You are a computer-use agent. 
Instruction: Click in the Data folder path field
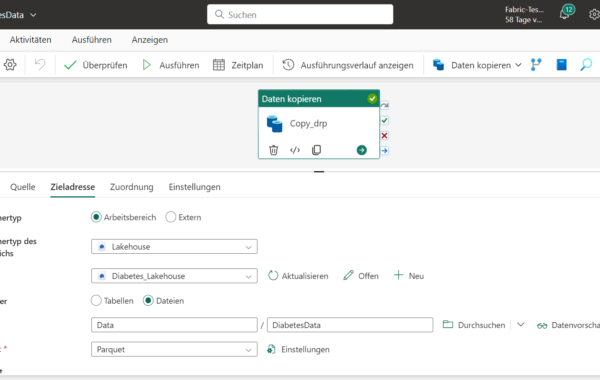tap(174, 325)
